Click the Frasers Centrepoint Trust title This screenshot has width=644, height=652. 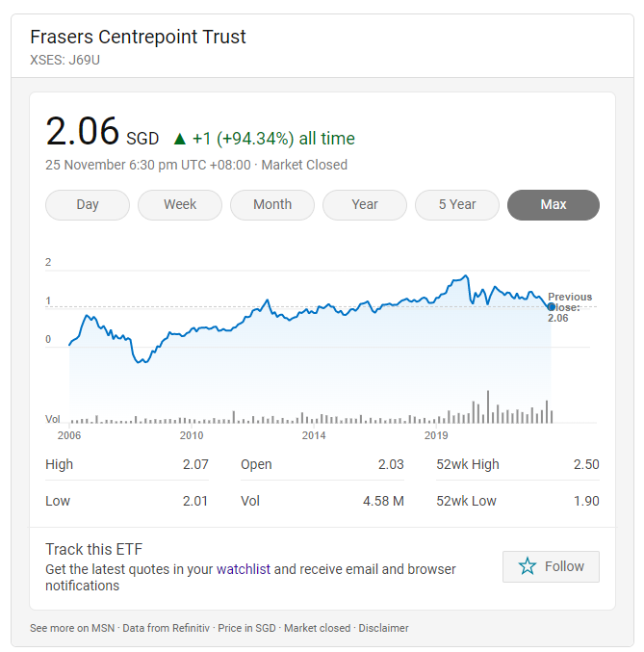pyautogui.click(x=138, y=37)
